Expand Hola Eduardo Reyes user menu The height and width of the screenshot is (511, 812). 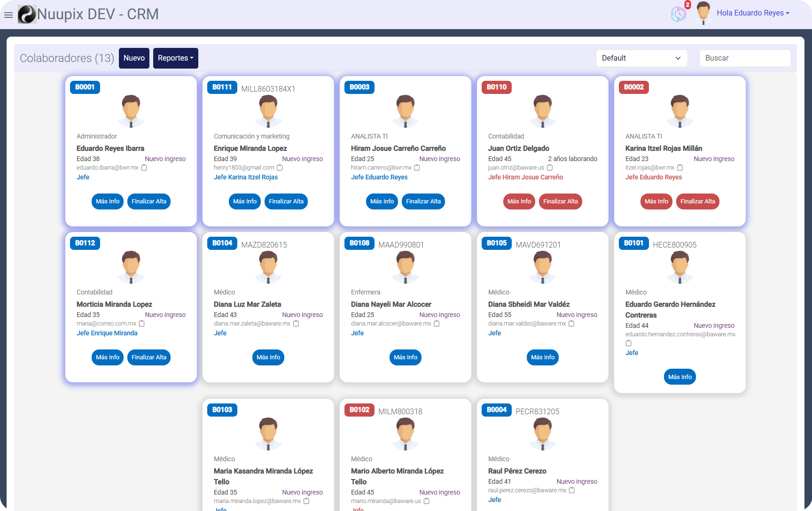tap(752, 13)
